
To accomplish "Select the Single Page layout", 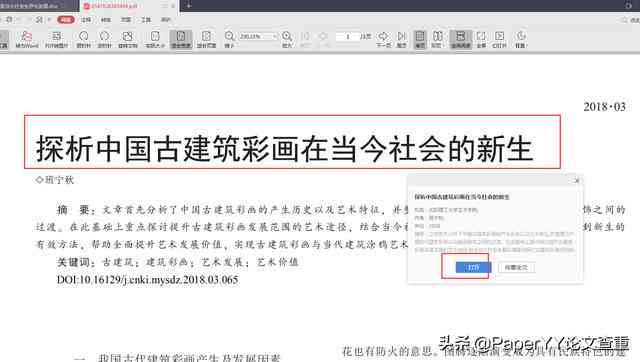I will tap(420, 40).
